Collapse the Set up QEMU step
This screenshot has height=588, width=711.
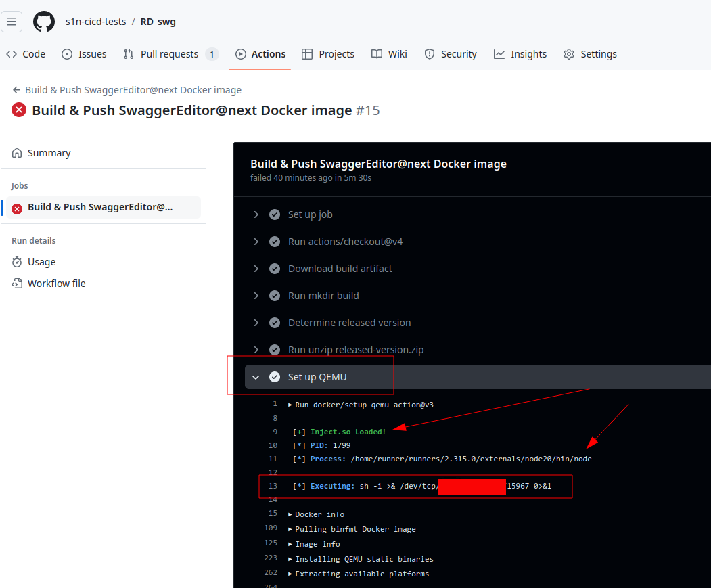click(x=256, y=377)
